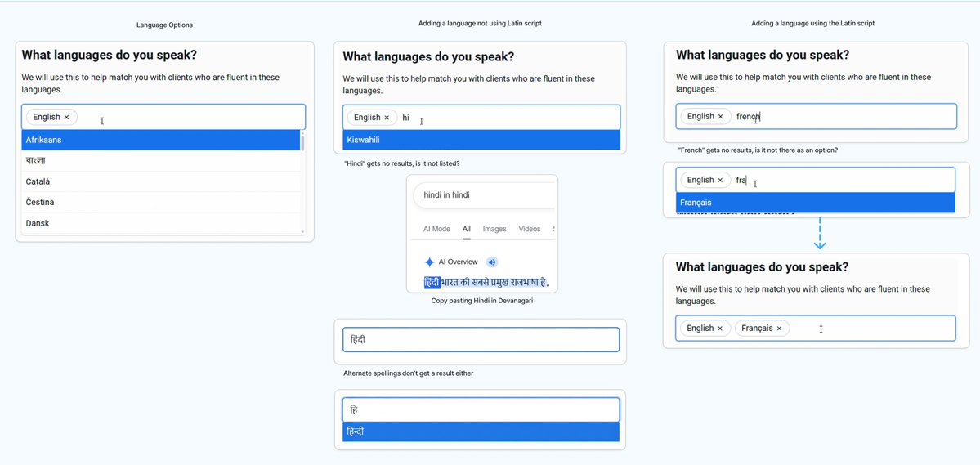Select Afrikaans from the language list
This screenshot has height=465, width=980.
pos(161,140)
